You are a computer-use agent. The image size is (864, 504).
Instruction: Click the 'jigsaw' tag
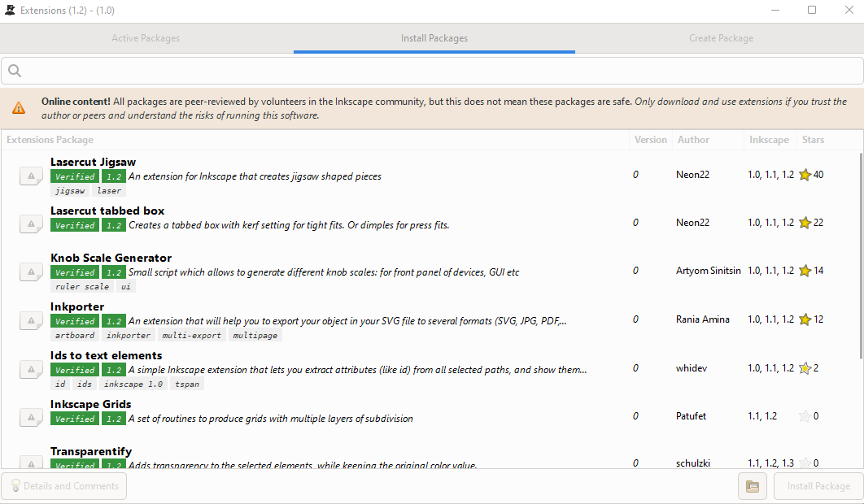click(69, 190)
